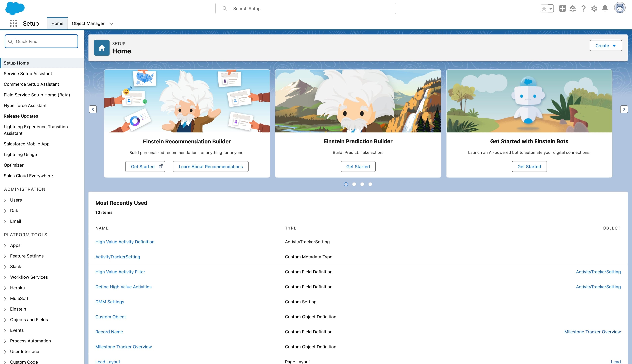
Task: Open the Custom Object link
Action: coord(111,317)
